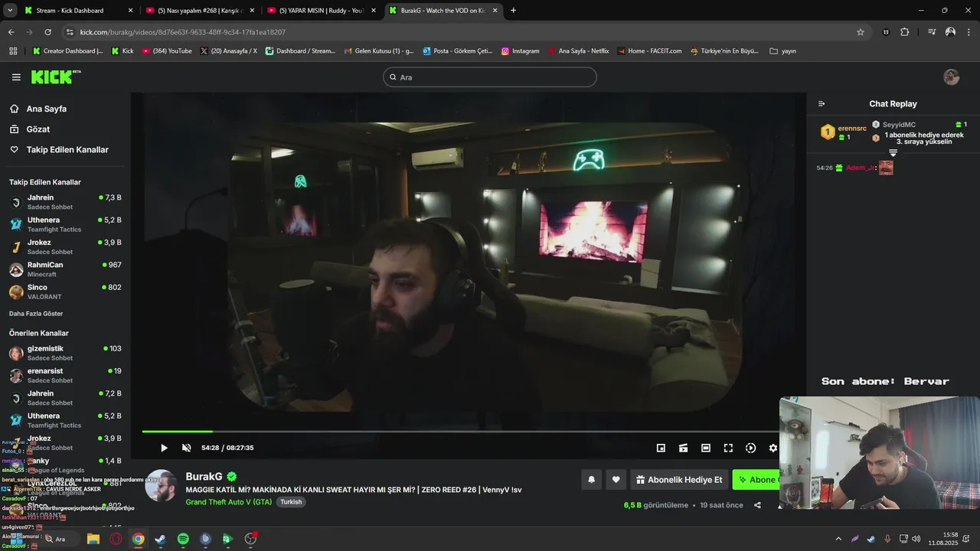
Task: Open Ana Sayfa - Netflix bookmark
Action: (x=578, y=51)
